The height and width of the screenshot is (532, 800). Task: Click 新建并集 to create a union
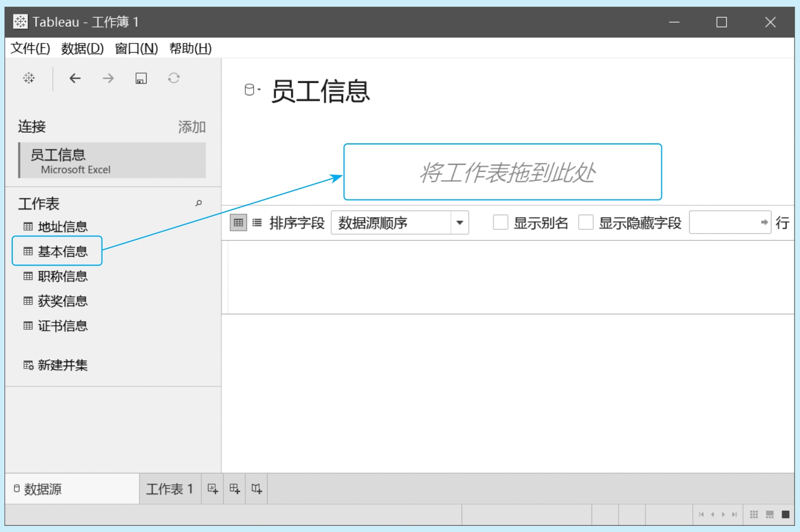(62, 365)
